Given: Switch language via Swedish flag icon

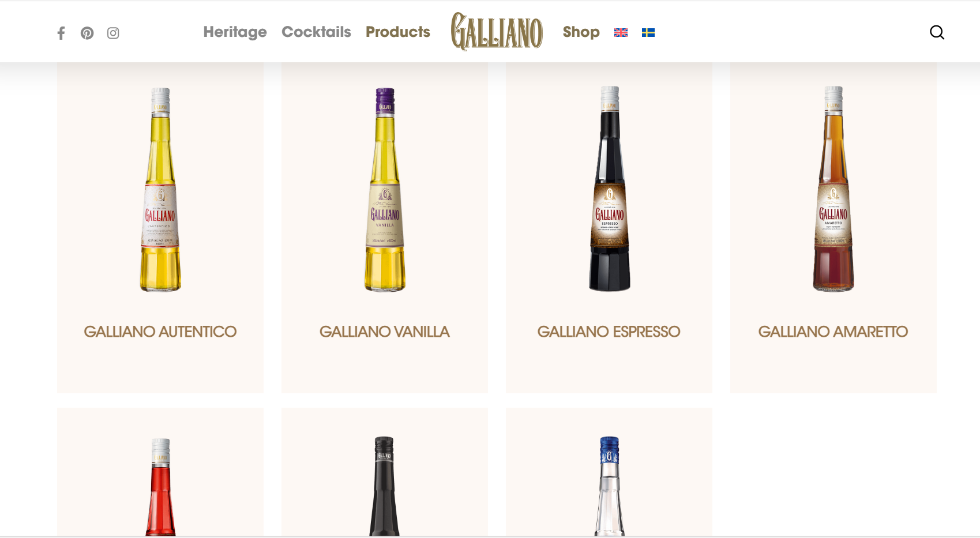Looking at the screenshot, I should point(648,33).
